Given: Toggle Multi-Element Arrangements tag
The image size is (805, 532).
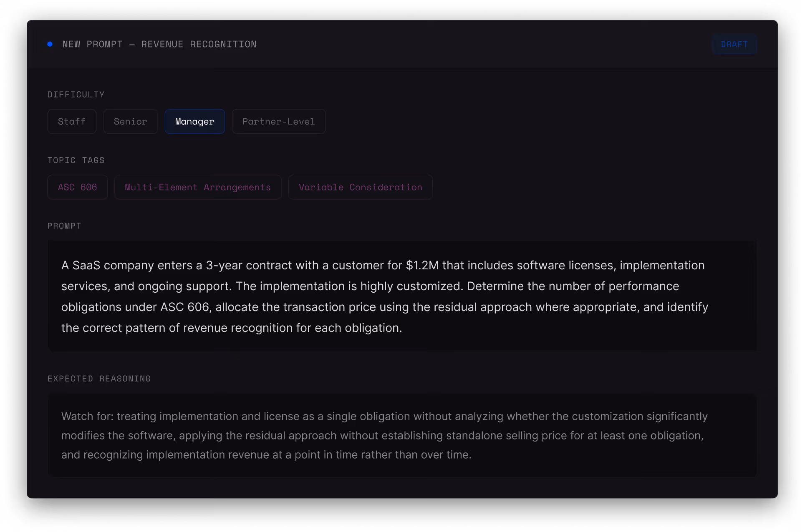Looking at the screenshot, I should pyautogui.click(x=198, y=187).
